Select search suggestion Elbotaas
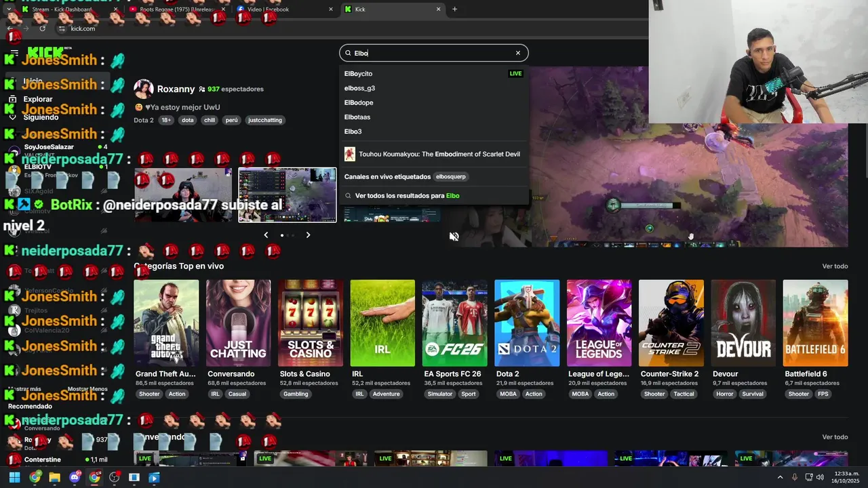The width and height of the screenshot is (868, 488). click(434, 117)
